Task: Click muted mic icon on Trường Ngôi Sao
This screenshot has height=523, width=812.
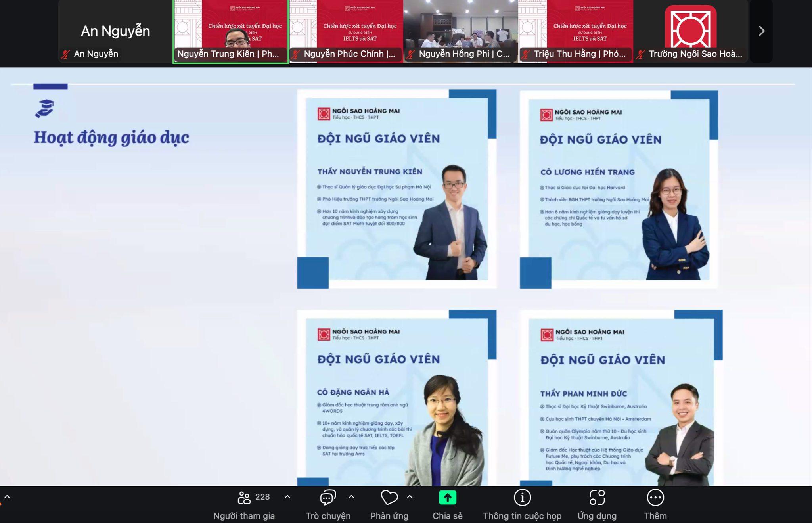Action: click(x=641, y=54)
